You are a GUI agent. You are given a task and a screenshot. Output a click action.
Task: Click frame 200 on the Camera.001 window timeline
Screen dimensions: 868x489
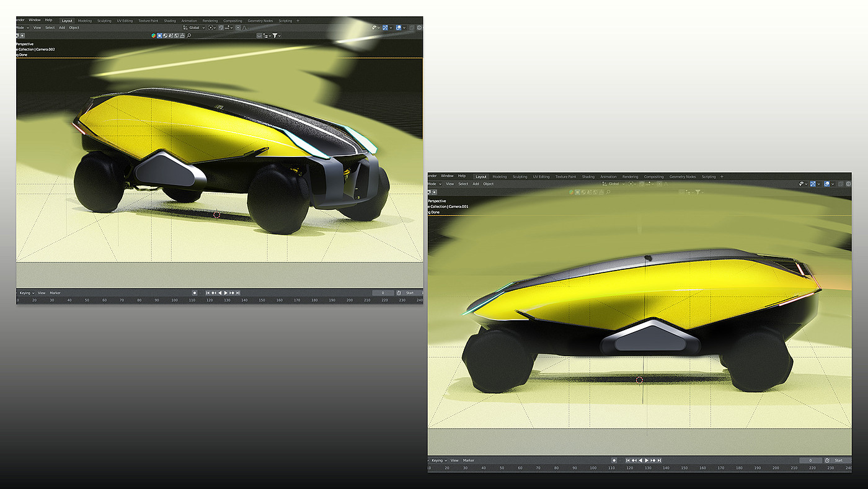tap(776, 468)
